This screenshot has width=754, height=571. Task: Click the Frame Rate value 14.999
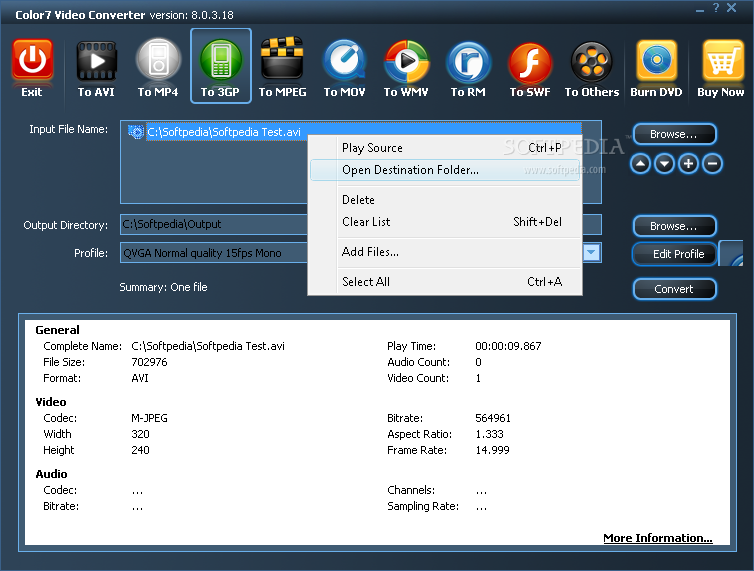(x=492, y=450)
